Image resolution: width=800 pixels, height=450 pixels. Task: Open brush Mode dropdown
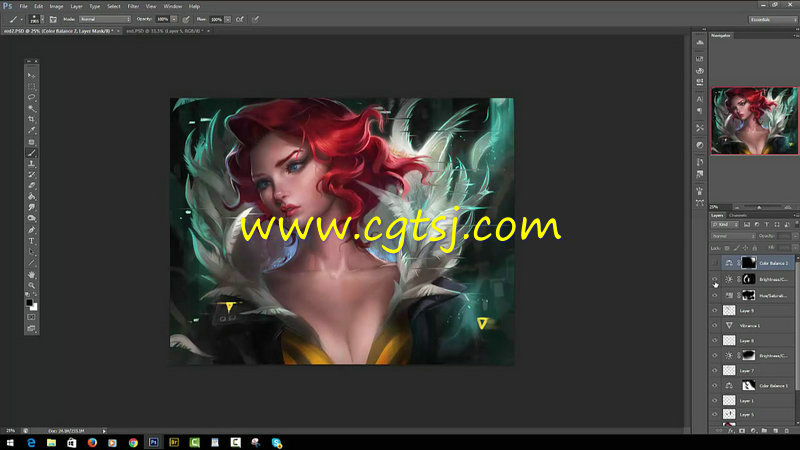[x=105, y=19]
